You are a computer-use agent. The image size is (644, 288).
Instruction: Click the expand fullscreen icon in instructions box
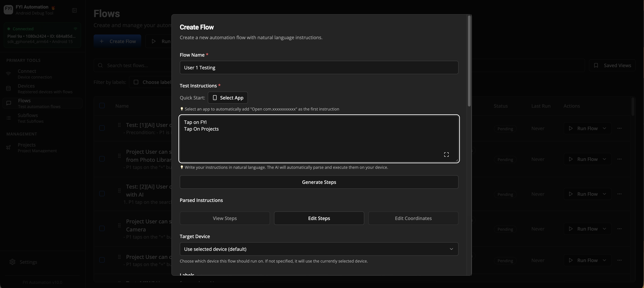point(446,155)
